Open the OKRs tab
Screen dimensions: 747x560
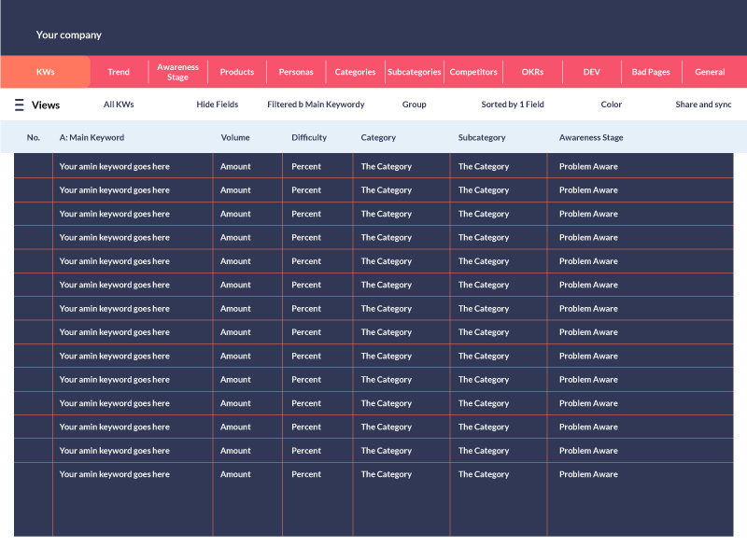pyautogui.click(x=532, y=72)
